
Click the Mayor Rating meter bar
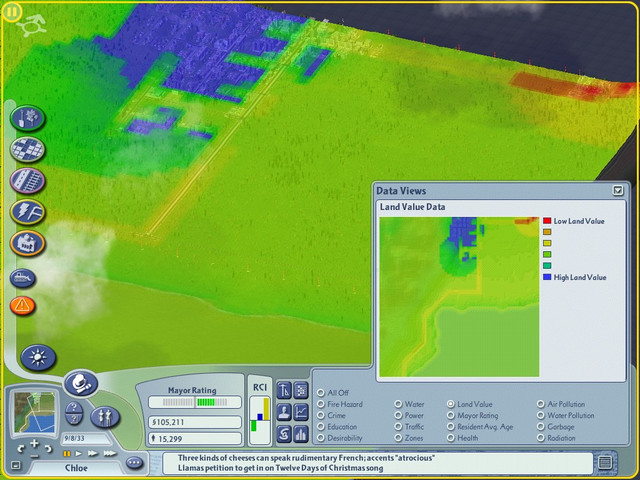pos(195,402)
